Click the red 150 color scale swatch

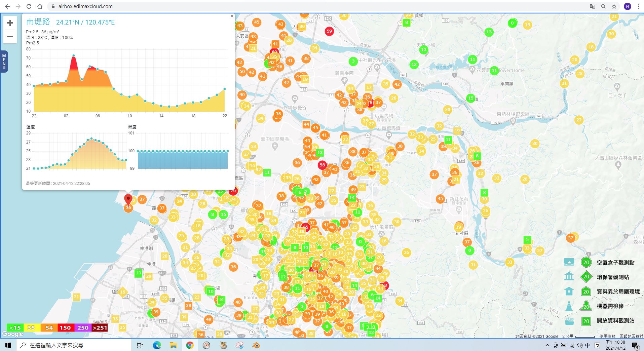pos(66,327)
